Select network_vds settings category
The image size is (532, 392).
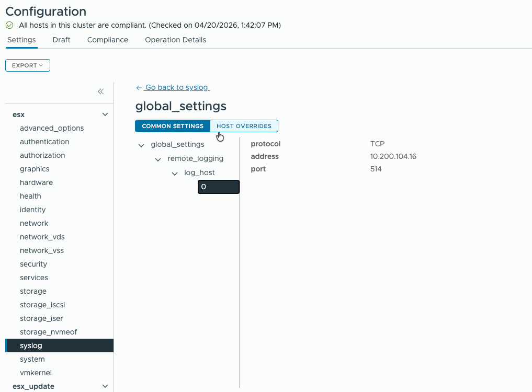tap(42, 237)
